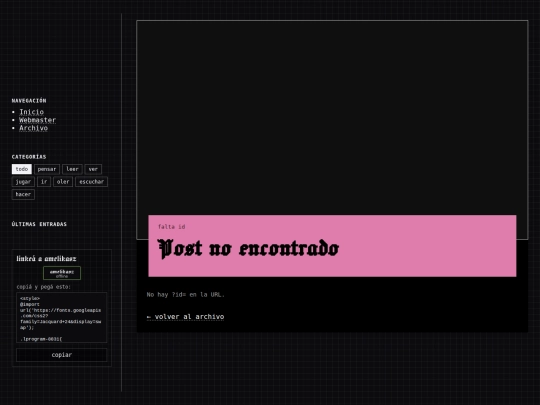Click the 'CATEGORÍAS' section heading
The height and width of the screenshot is (405, 540).
pos(29,157)
